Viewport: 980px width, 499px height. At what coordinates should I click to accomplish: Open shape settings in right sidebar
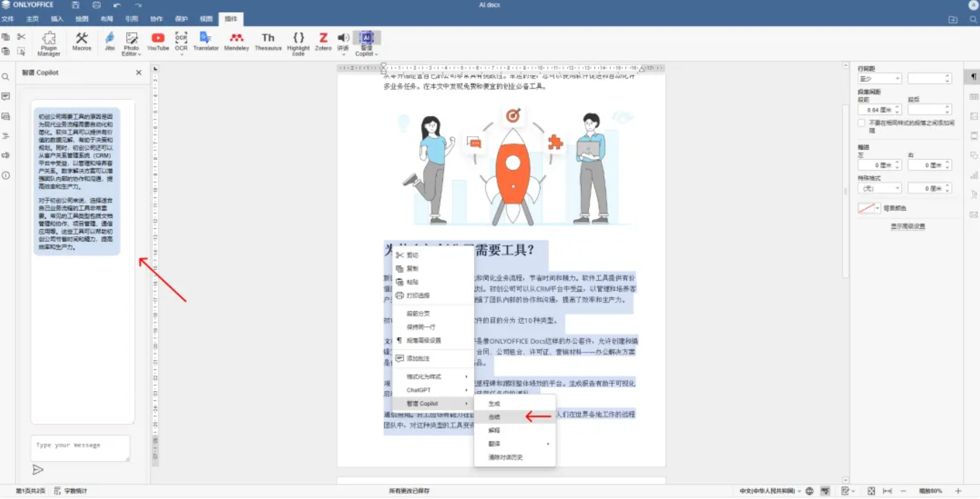click(974, 156)
